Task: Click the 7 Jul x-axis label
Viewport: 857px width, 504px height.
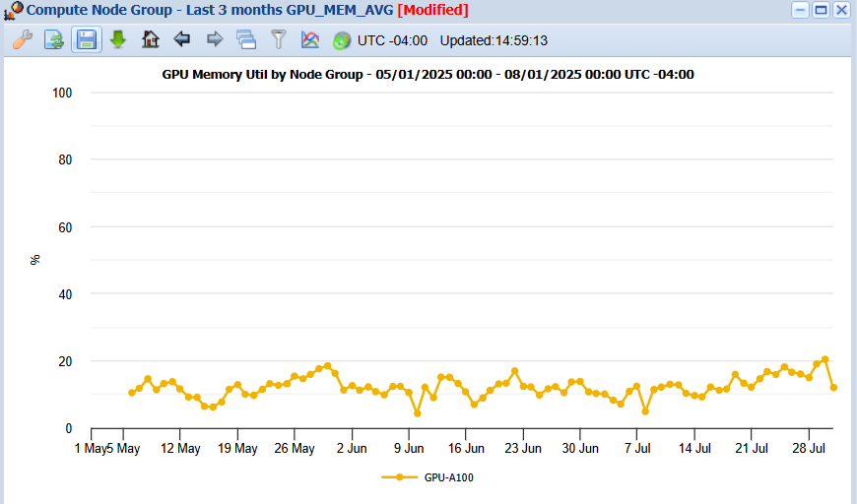Action: [x=637, y=448]
